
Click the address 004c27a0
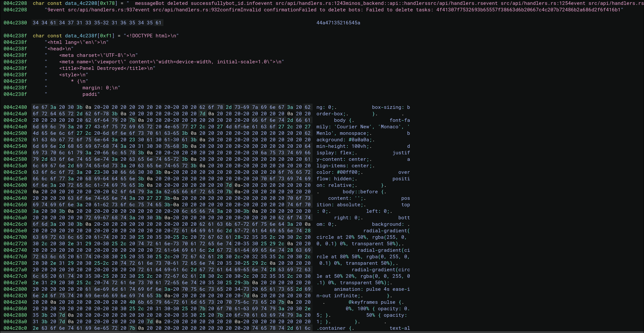coord(15,270)
